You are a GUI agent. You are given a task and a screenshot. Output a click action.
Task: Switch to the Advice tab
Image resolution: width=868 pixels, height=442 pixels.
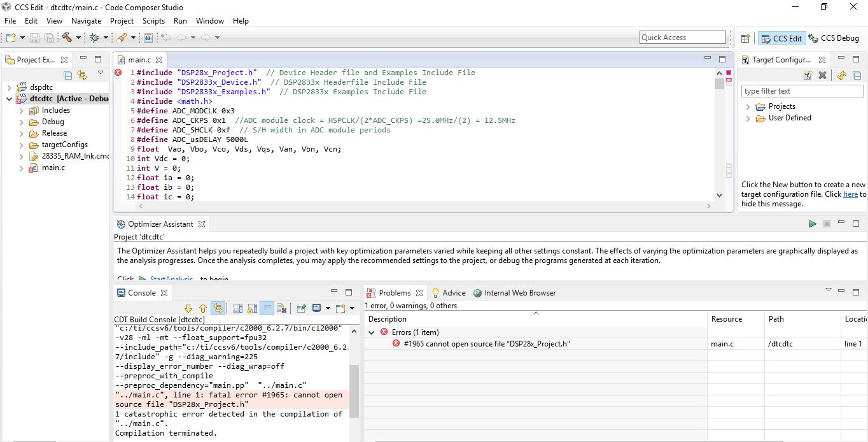click(453, 293)
